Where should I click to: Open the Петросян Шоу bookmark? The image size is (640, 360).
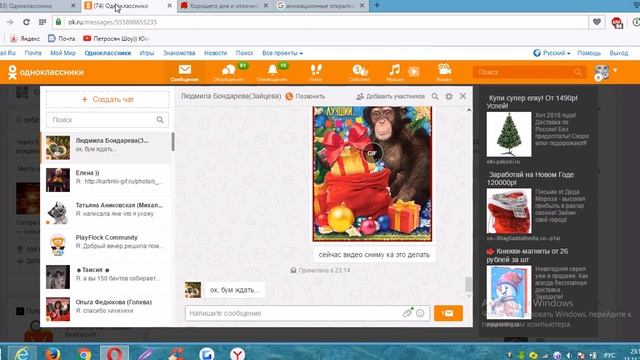[x=116, y=39]
